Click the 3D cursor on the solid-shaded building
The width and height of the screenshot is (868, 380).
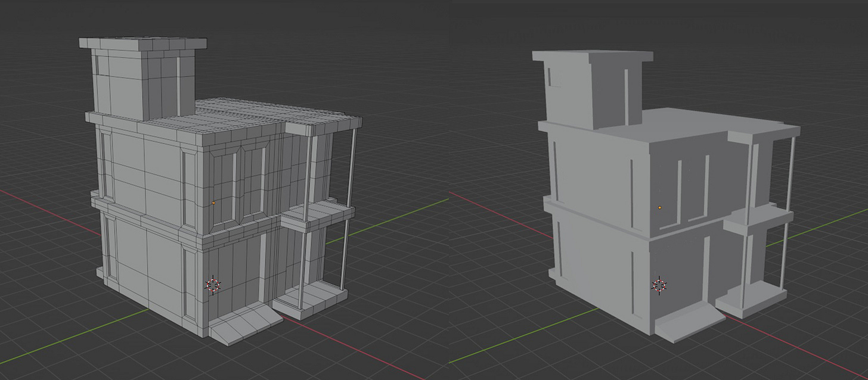point(659,285)
